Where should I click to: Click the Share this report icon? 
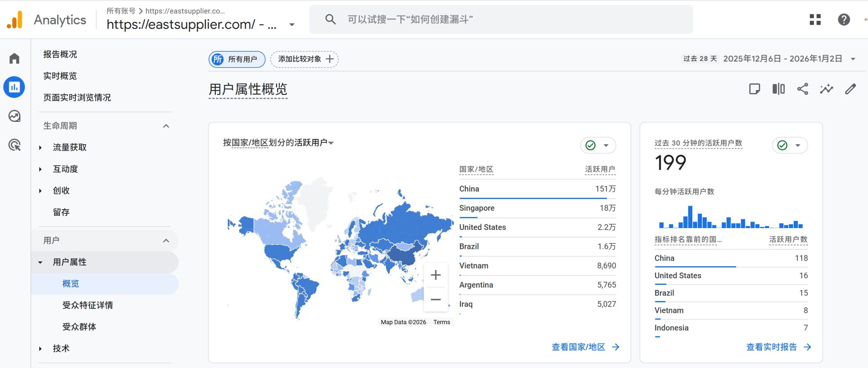[803, 89]
